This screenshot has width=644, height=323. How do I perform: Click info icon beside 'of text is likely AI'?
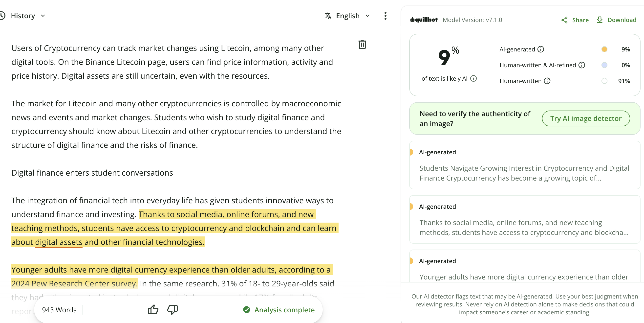[x=473, y=78]
